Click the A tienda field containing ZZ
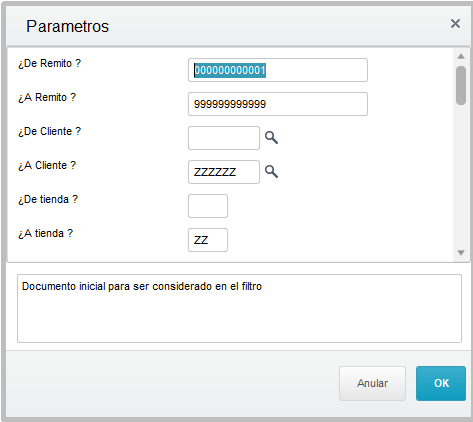This screenshot has height=422, width=473. (x=208, y=240)
